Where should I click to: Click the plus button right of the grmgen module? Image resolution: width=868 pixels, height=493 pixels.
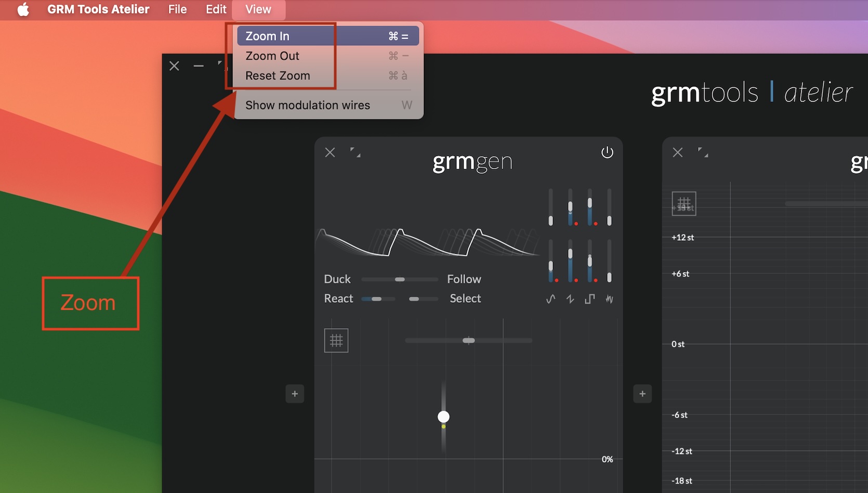coord(642,394)
